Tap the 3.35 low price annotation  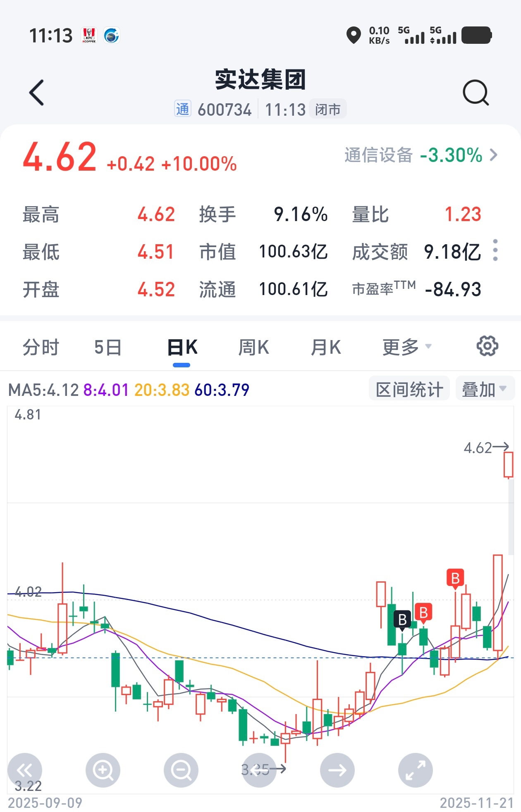coord(263,769)
